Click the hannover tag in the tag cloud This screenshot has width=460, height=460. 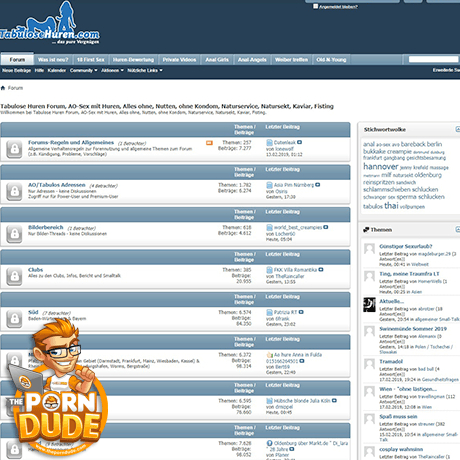pos(381,166)
